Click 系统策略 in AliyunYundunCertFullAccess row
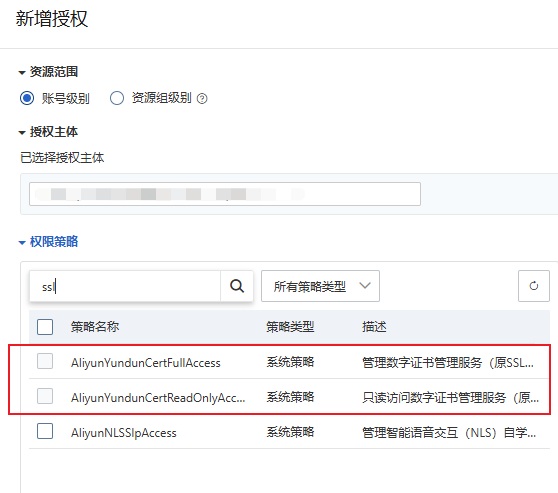The image size is (558, 493). click(x=290, y=362)
